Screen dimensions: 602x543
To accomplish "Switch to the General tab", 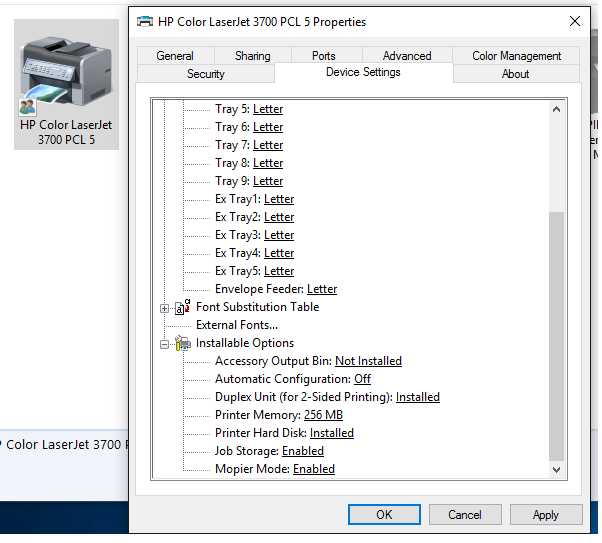I will click(x=175, y=56).
